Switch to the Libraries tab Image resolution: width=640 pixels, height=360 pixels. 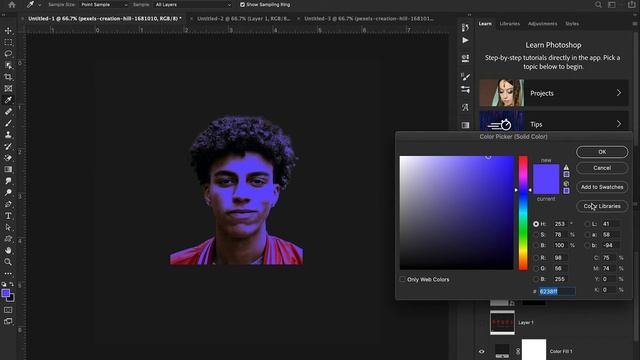(510, 24)
